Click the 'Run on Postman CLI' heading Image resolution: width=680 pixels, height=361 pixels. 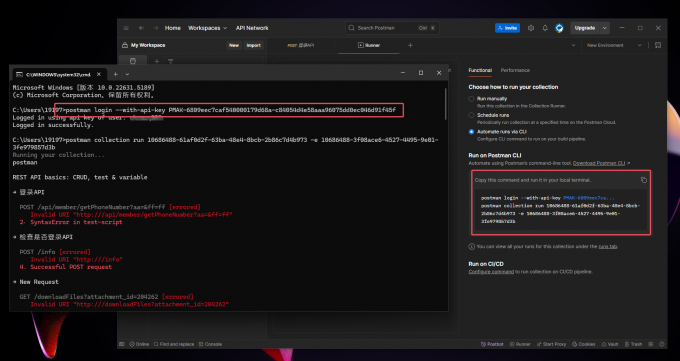tap(495, 155)
